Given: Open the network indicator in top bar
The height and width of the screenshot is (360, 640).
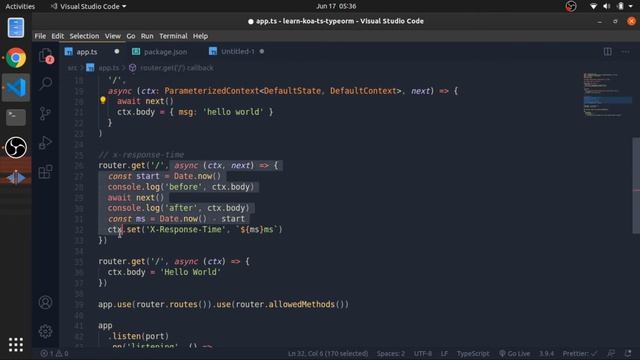Looking at the screenshot, I should tap(593, 6).
